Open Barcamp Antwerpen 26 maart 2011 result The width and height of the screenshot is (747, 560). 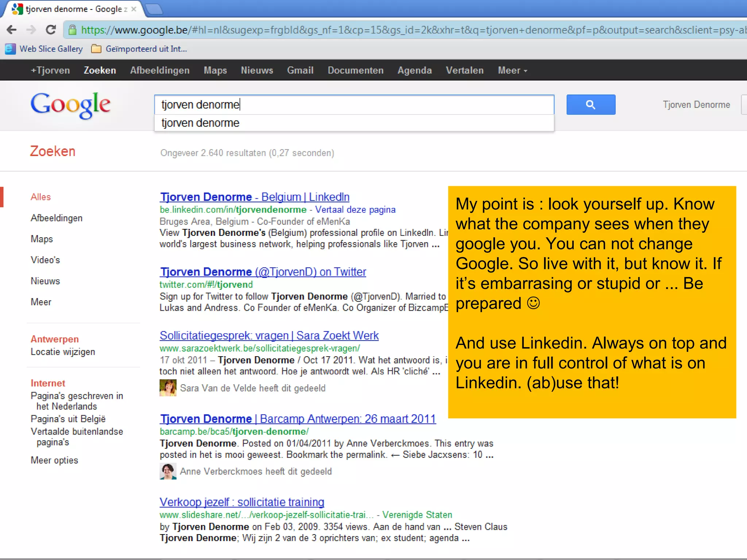(x=298, y=419)
